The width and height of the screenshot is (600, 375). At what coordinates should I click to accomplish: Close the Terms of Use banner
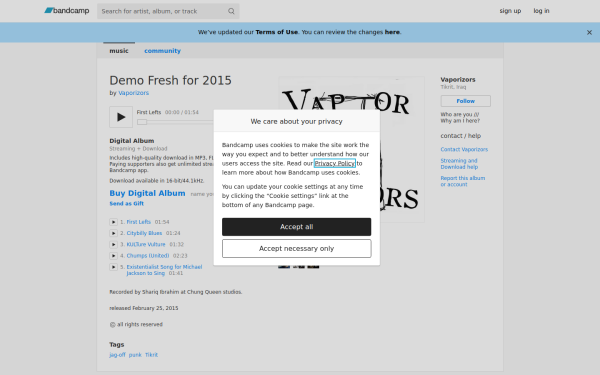(589, 33)
